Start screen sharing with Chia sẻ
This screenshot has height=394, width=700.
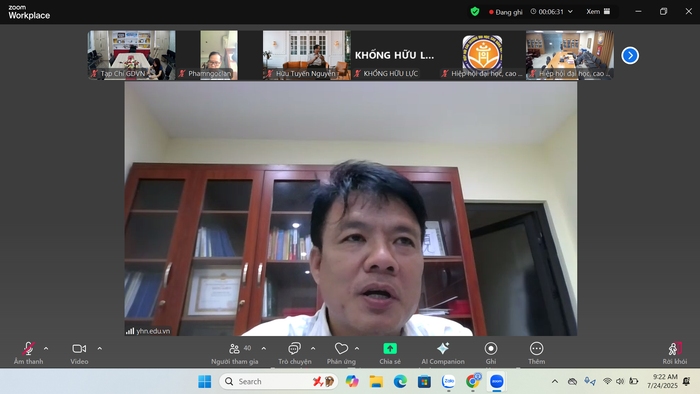pos(390,348)
